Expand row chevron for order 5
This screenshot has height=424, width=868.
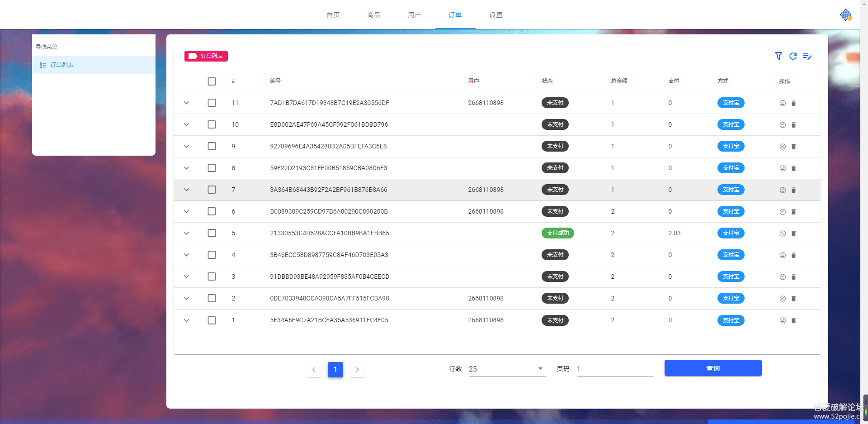pyautogui.click(x=186, y=233)
